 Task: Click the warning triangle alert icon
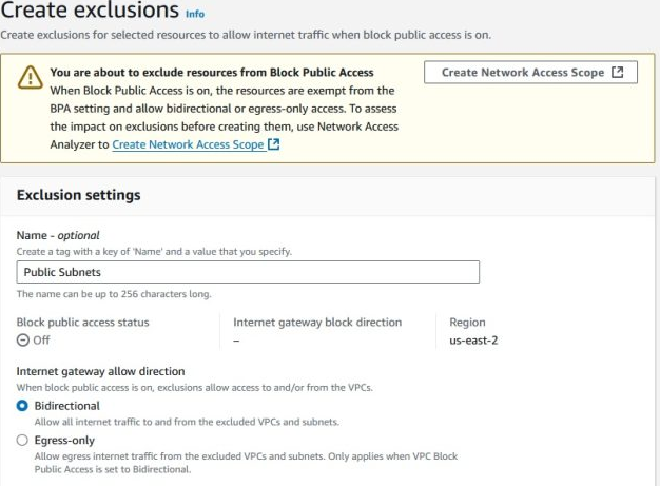coord(29,81)
